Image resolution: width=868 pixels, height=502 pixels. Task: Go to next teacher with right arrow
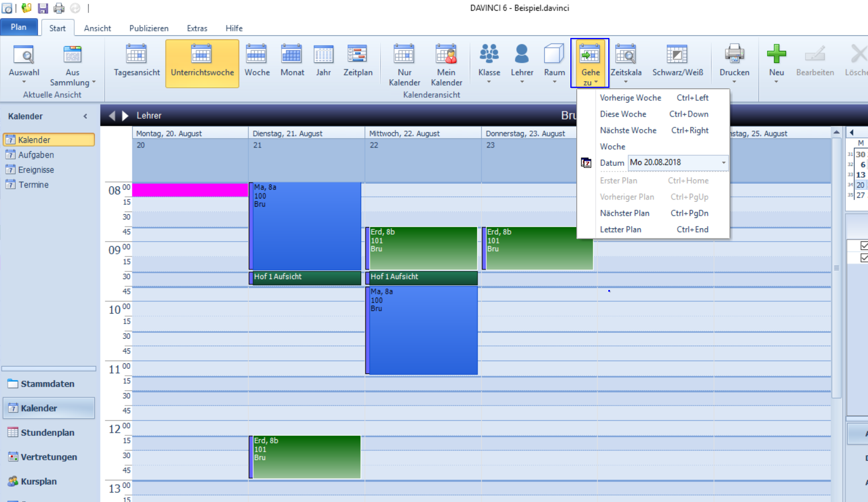tap(125, 115)
